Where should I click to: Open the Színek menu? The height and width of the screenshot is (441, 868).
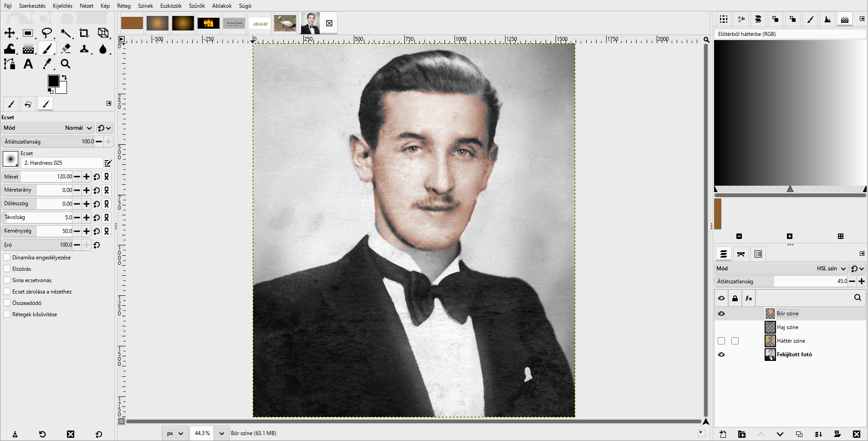point(145,6)
